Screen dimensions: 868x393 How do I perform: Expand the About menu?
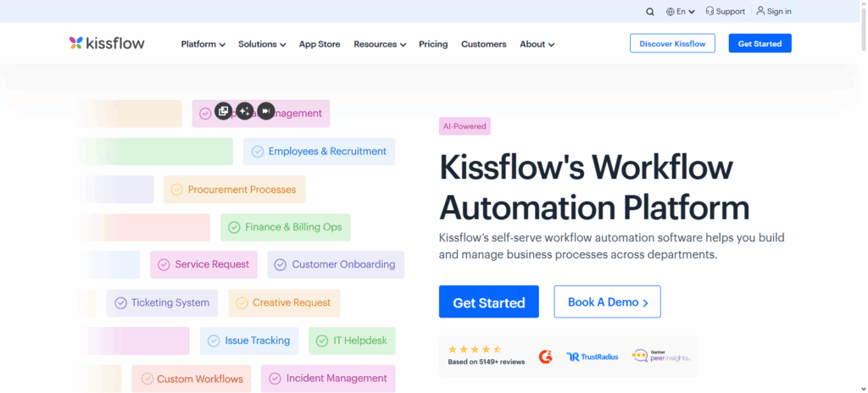click(x=537, y=44)
